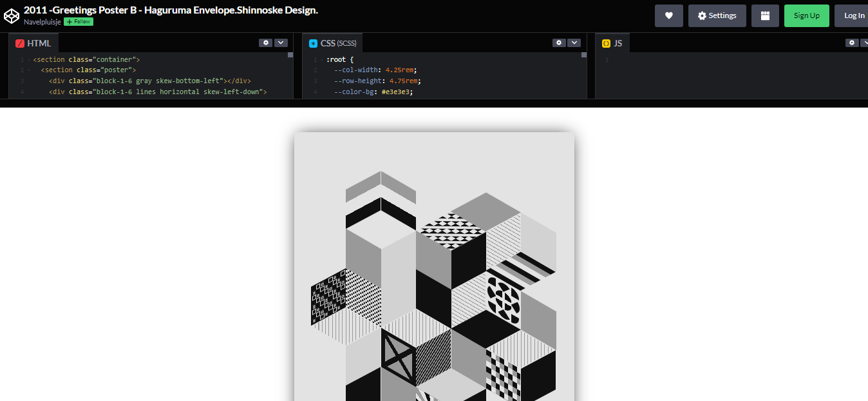Collapse the :root block fold in CSS
Viewport: 868px width, 401px height.
321,60
